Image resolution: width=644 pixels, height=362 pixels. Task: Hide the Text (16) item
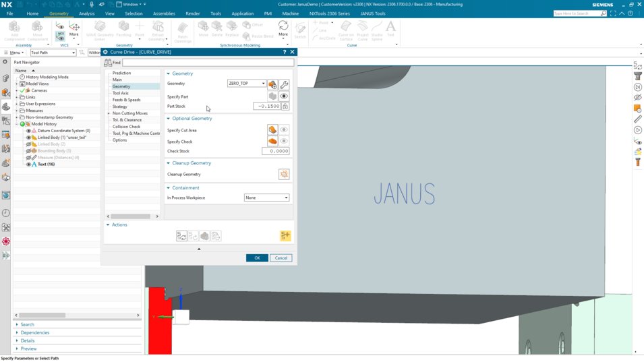[29, 164]
